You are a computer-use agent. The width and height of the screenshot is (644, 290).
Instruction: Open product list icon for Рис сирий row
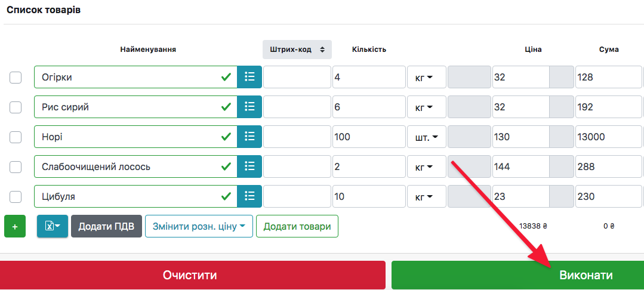pos(249,107)
